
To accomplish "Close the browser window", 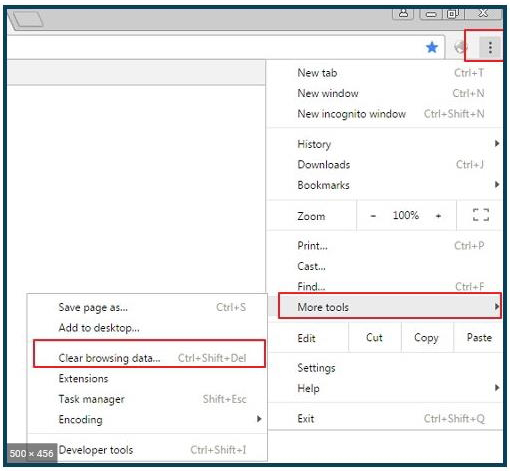I will [x=483, y=13].
